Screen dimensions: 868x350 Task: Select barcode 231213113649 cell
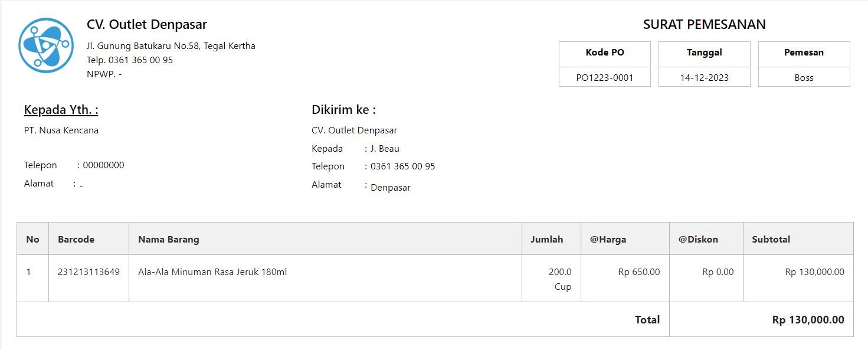tap(89, 278)
